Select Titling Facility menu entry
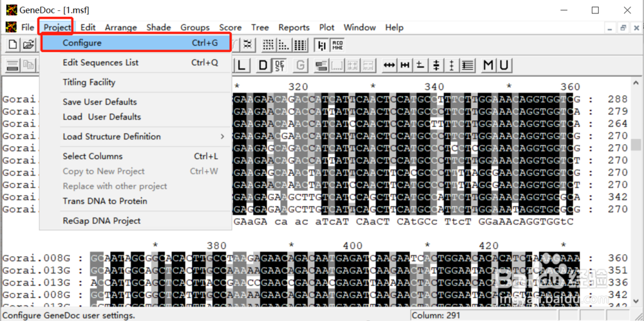The height and width of the screenshot is (321, 644). point(136,82)
